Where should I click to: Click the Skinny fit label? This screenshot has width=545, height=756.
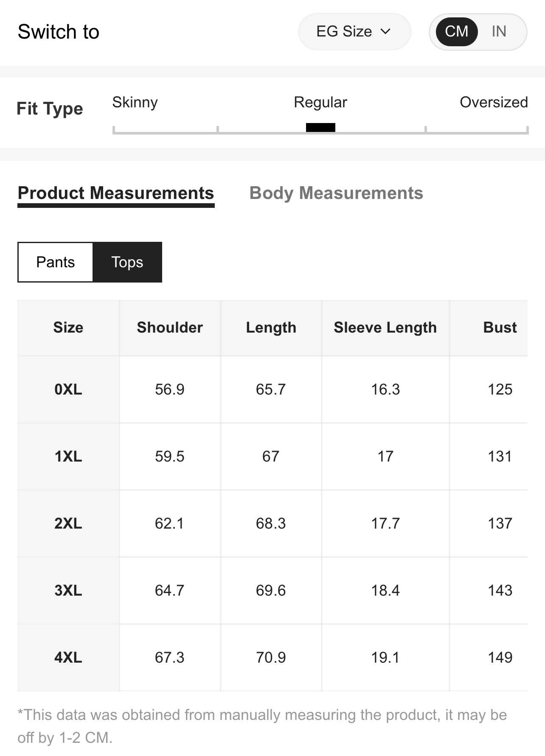(x=135, y=102)
